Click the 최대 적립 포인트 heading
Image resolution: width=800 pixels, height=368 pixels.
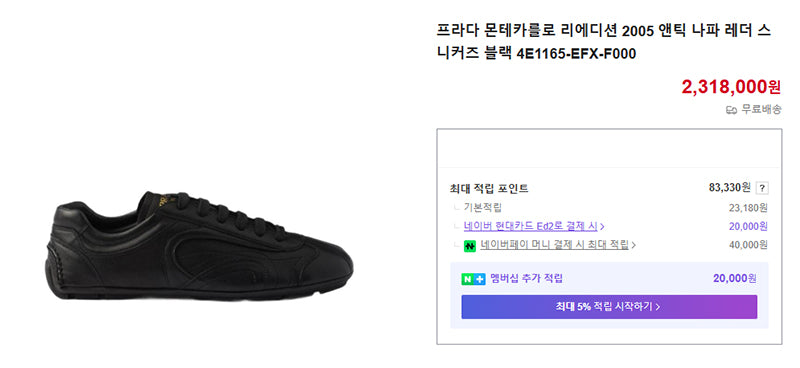point(489,188)
